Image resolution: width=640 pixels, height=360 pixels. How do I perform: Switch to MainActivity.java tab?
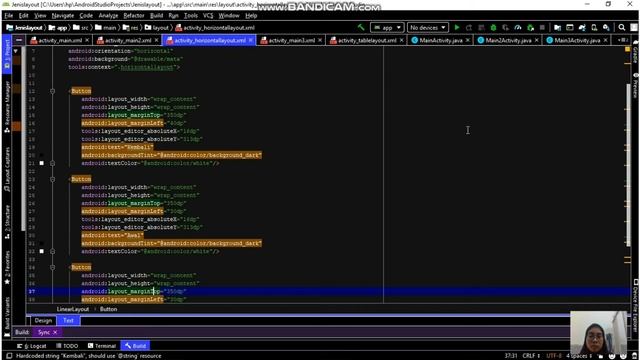[440, 40]
